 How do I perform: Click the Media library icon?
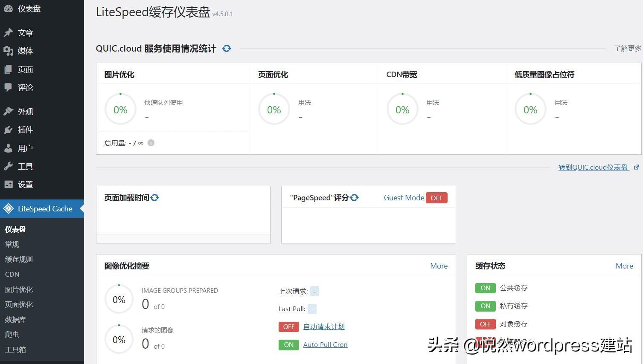click(x=8, y=51)
